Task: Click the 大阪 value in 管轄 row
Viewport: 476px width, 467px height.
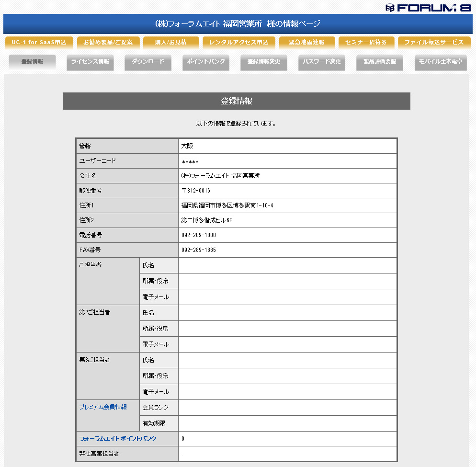Action: coord(187,146)
